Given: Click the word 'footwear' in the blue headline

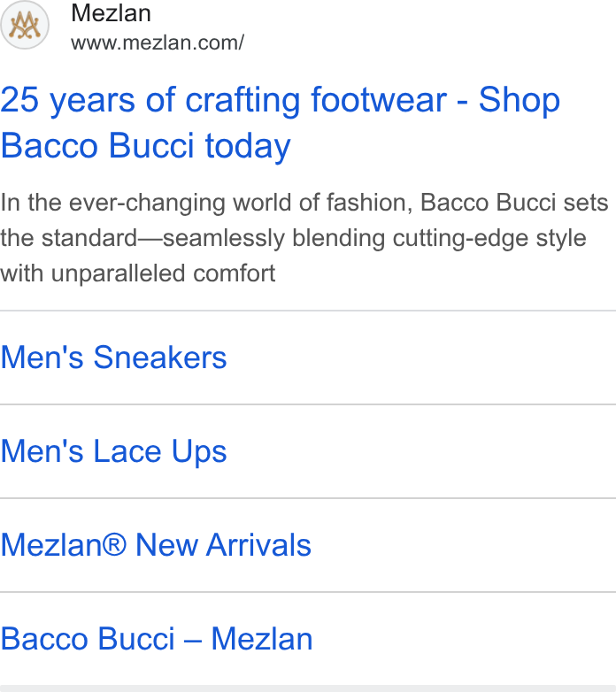Looking at the screenshot, I should pyautogui.click(x=379, y=101).
